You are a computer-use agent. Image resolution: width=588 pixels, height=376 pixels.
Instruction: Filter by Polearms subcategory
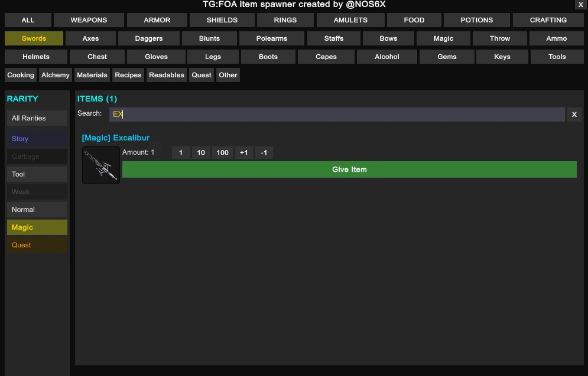pos(272,38)
